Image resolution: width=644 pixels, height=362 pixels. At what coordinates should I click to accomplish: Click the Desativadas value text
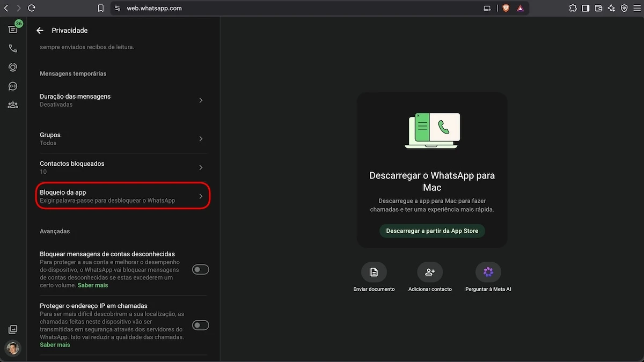[56, 105]
